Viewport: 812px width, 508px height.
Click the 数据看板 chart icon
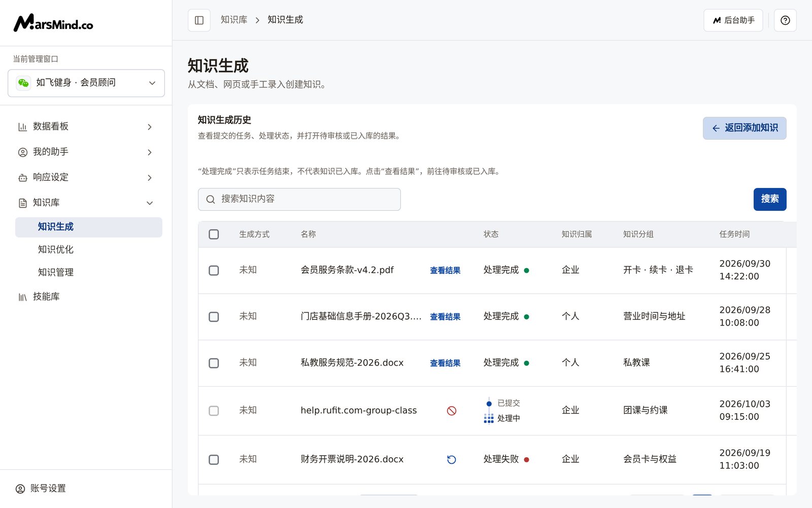[x=23, y=126]
